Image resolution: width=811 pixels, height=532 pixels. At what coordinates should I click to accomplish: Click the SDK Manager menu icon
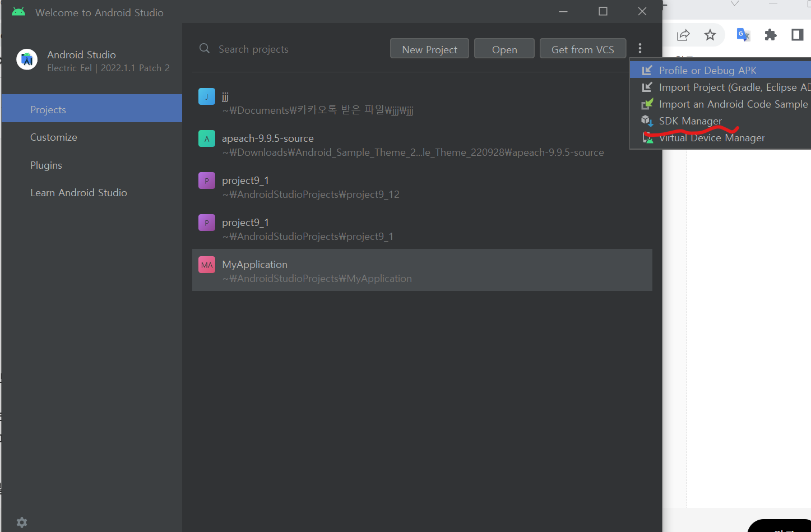pyautogui.click(x=647, y=121)
